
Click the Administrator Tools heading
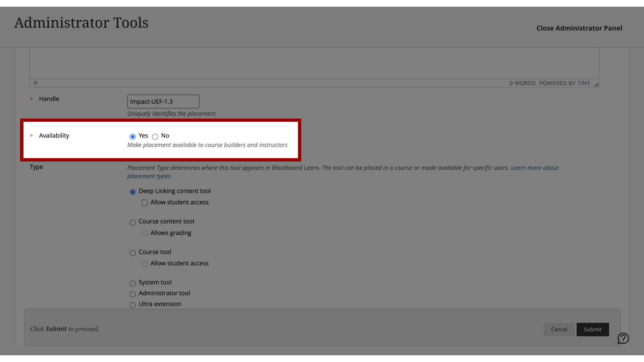[81, 23]
